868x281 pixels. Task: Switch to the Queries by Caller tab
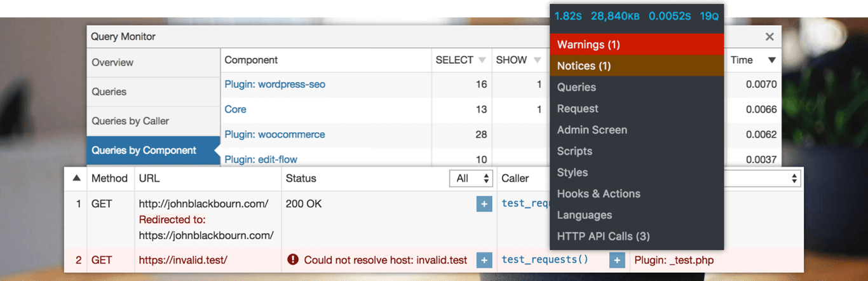point(130,121)
